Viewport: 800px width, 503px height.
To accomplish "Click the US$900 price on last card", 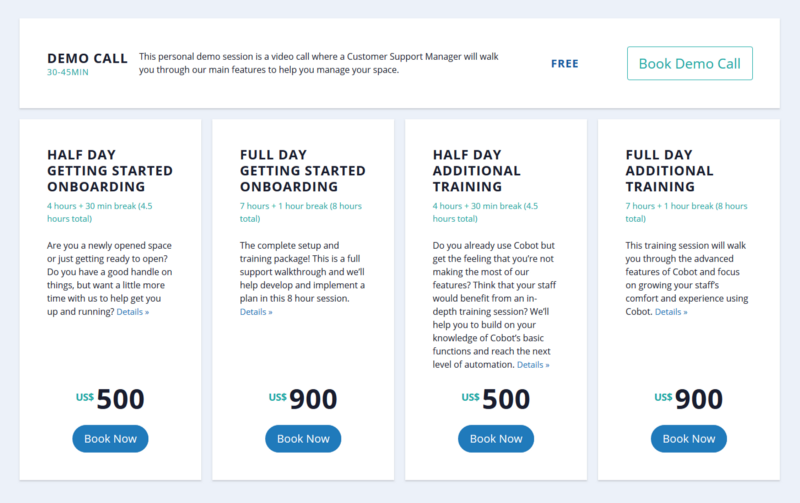I will pos(689,399).
